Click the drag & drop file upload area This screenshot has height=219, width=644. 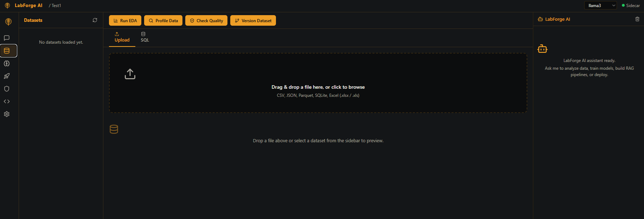coord(318,83)
